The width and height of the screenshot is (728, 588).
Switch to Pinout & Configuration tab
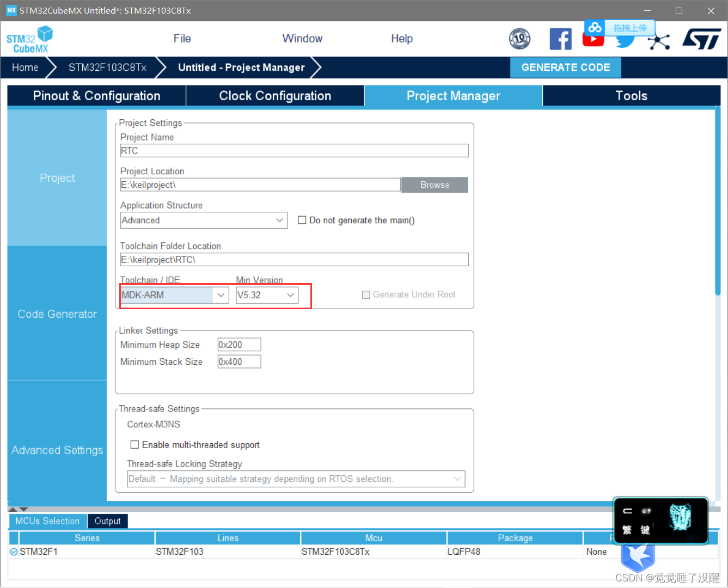[x=96, y=96]
